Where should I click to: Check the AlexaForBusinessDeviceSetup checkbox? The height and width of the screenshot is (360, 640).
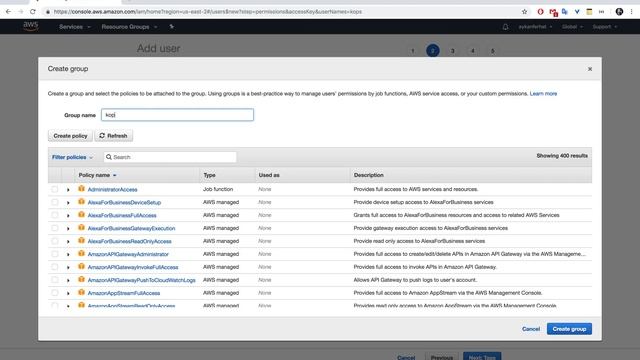tap(55, 202)
